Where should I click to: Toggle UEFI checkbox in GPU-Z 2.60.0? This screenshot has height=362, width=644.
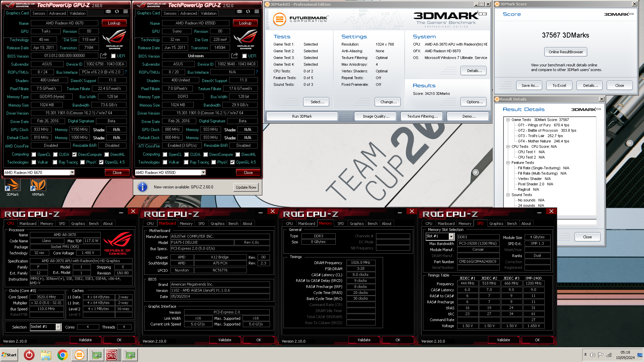coord(113,56)
